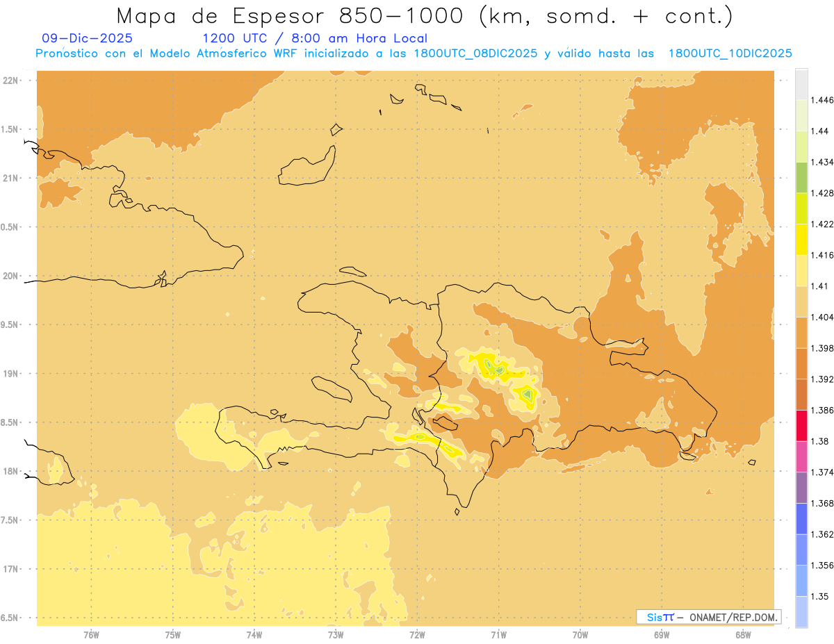
Task: Pick the bright yellow swatch between 1.422 and 1.416
Action: [801, 239]
